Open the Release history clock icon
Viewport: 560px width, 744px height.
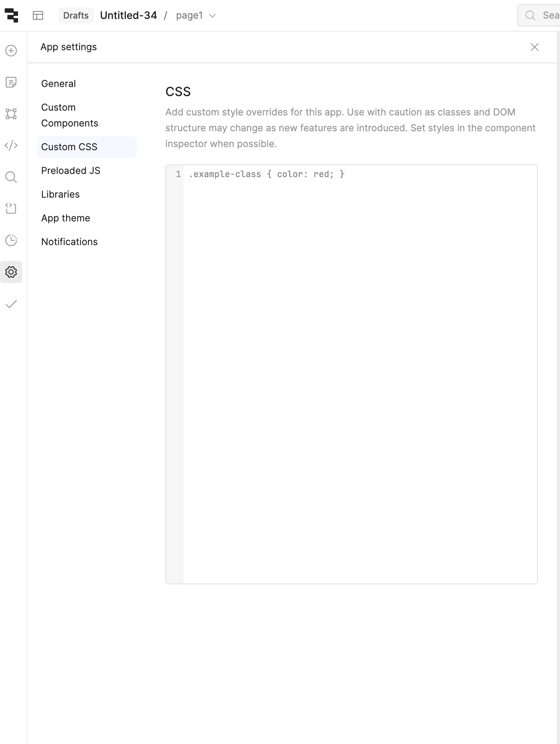click(11, 240)
